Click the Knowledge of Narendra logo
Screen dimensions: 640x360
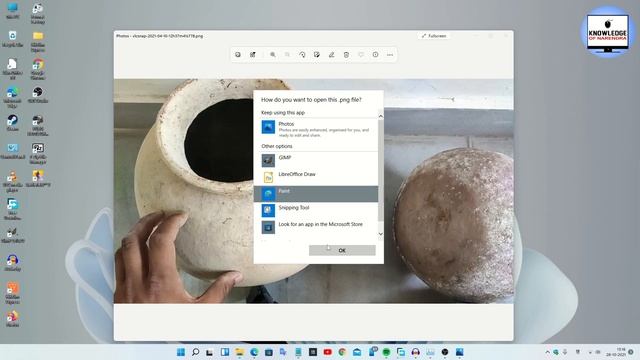(x=608, y=32)
